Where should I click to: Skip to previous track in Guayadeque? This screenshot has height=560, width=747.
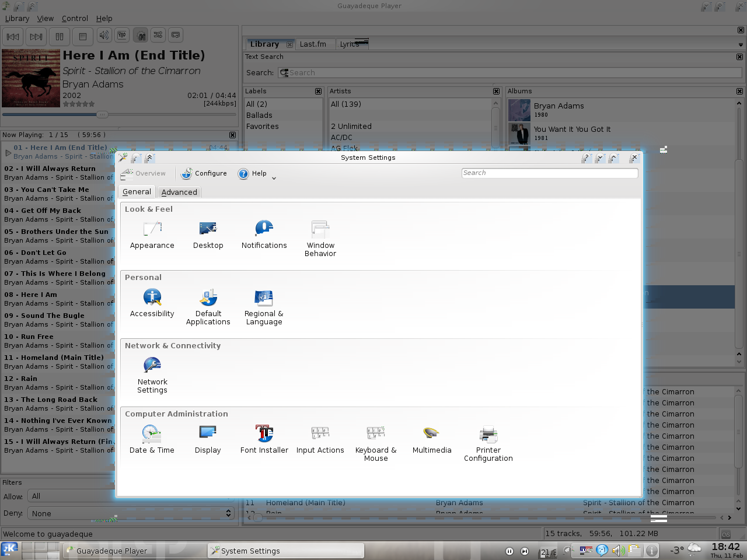point(13,36)
